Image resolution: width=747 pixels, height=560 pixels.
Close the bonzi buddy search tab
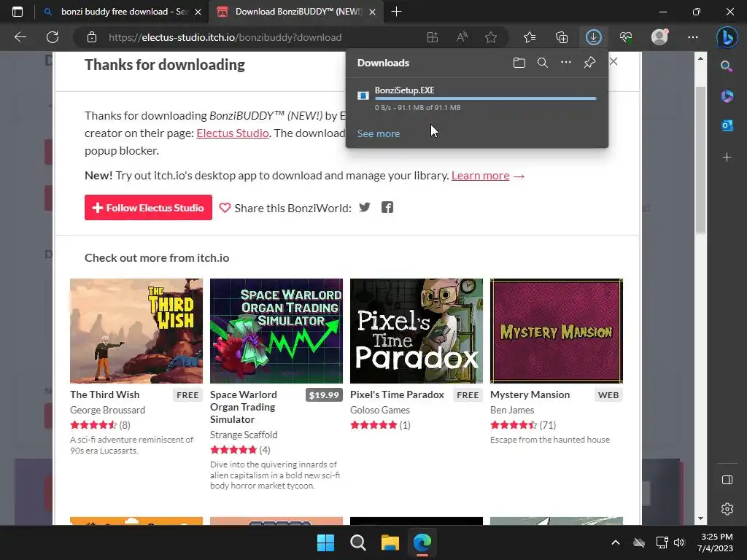[198, 12]
